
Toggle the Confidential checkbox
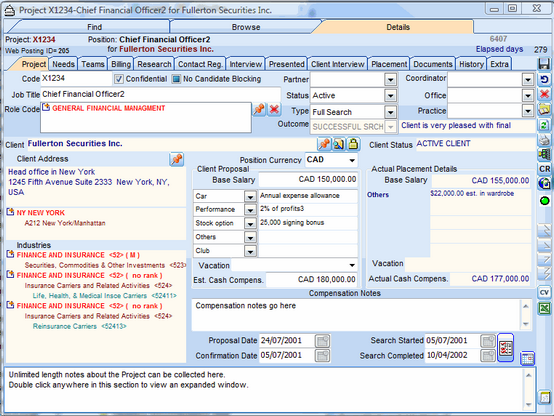(119, 79)
